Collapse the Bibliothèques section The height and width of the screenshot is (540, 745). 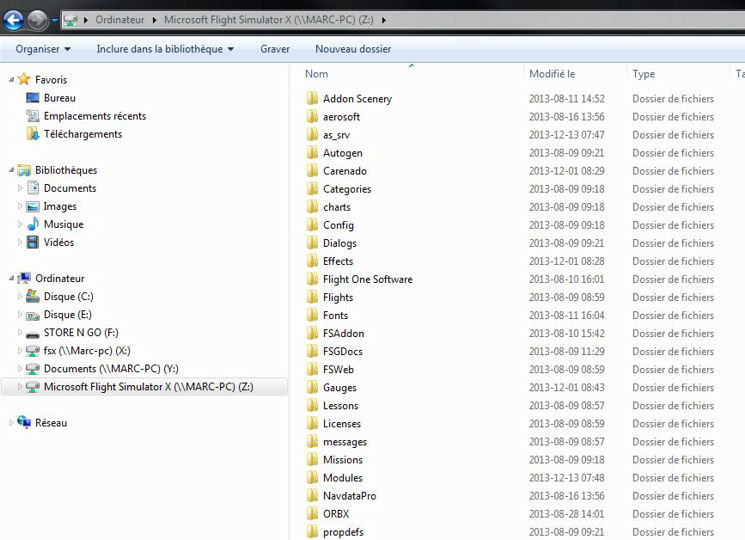11,170
